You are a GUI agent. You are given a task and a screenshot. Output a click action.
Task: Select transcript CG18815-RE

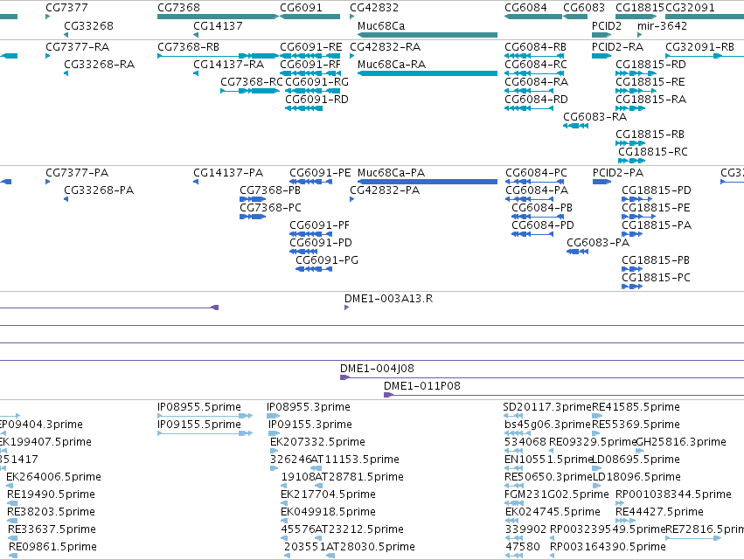click(636, 91)
